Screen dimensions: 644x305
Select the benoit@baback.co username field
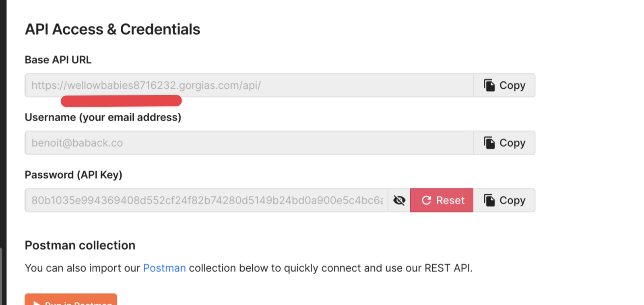[249, 143]
